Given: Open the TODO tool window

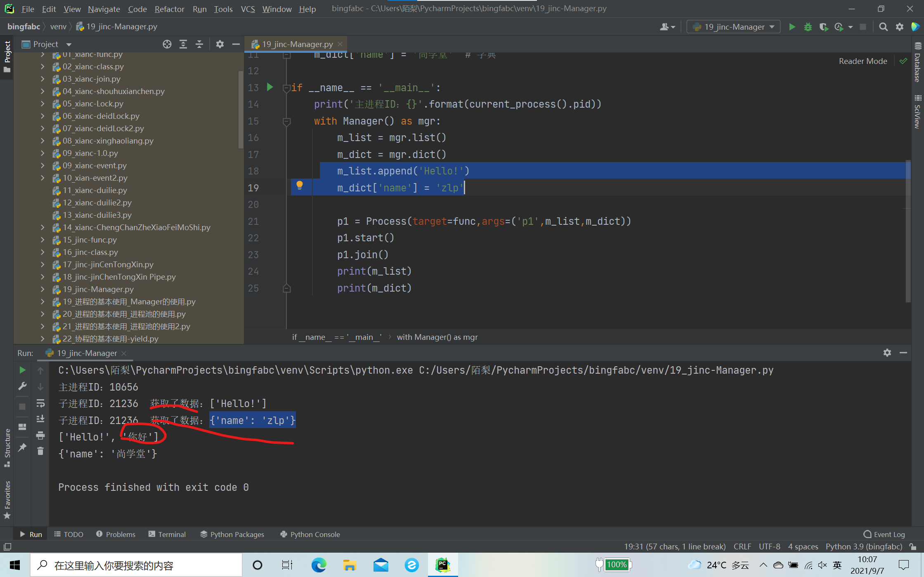Looking at the screenshot, I should [x=69, y=534].
